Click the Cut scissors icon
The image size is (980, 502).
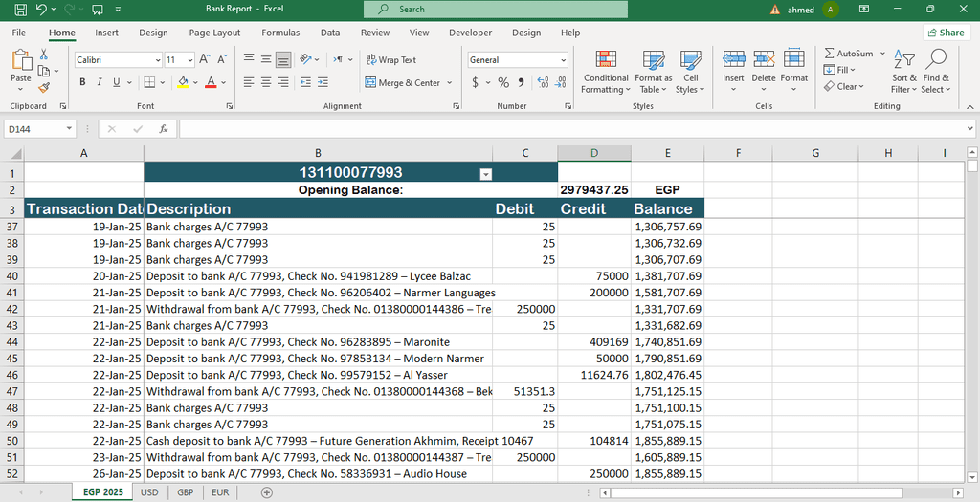[44, 55]
